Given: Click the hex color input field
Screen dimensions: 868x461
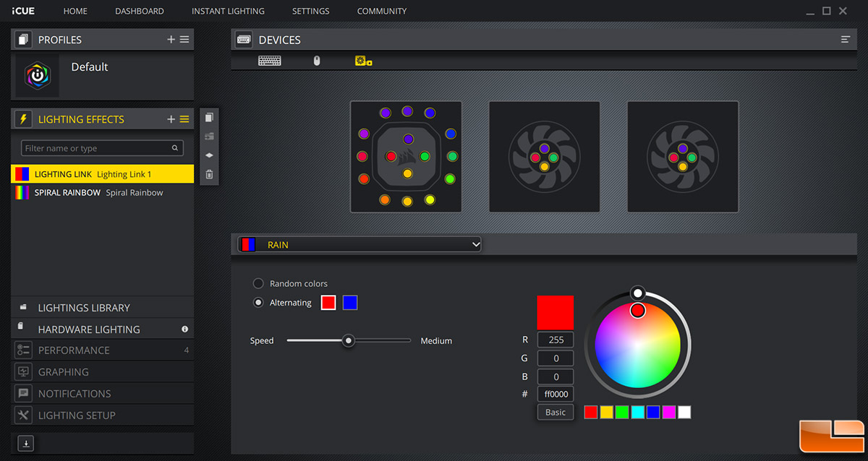Looking at the screenshot, I should (x=556, y=394).
